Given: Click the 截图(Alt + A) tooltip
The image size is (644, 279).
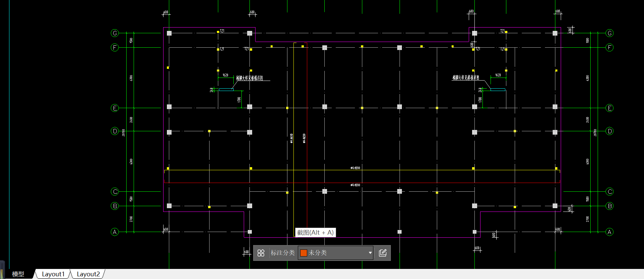Looking at the screenshot, I should pos(315,232).
